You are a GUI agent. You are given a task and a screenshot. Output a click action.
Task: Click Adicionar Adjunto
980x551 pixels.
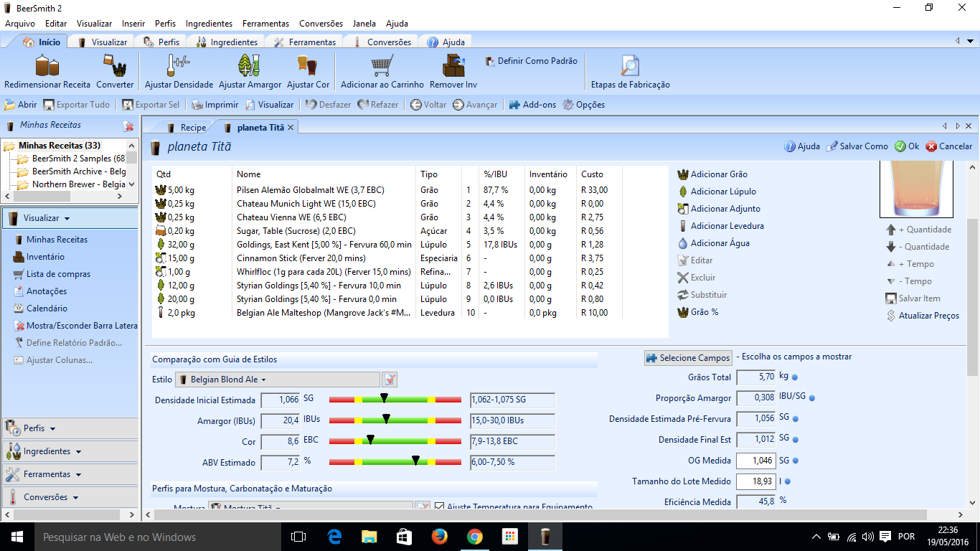pos(719,209)
